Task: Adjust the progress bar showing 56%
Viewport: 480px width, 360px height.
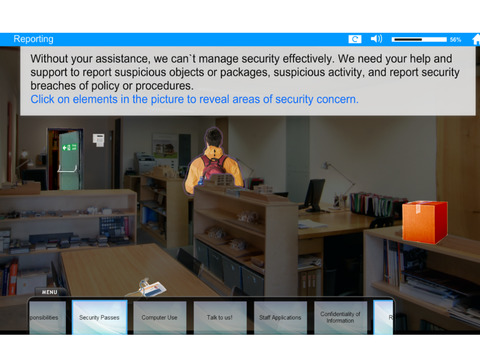Action: (419, 40)
